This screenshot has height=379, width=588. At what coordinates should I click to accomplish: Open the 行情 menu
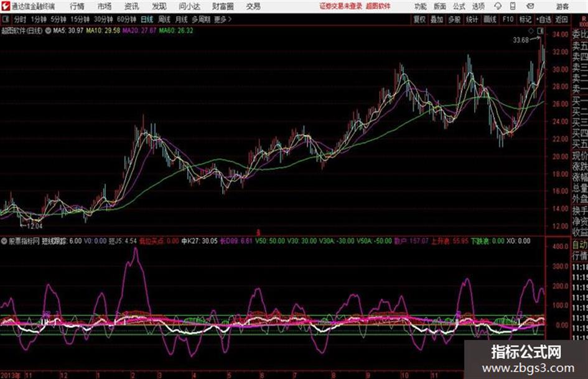pyautogui.click(x=77, y=6)
